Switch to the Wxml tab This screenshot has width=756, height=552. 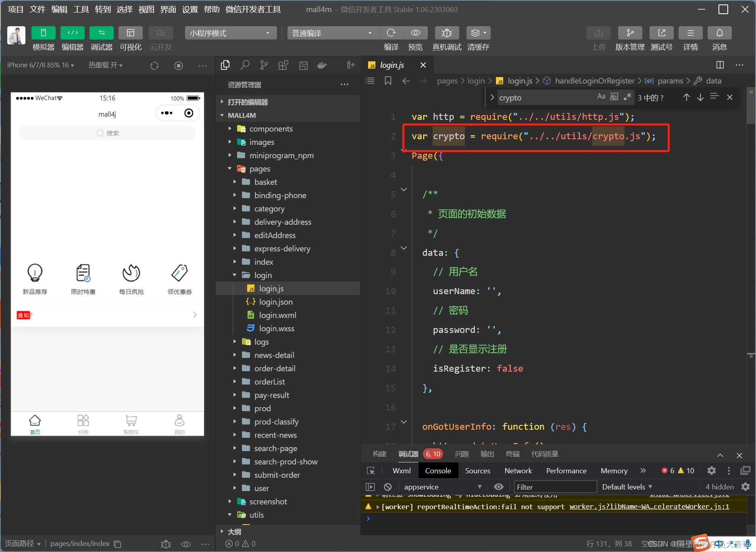point(402,471)
